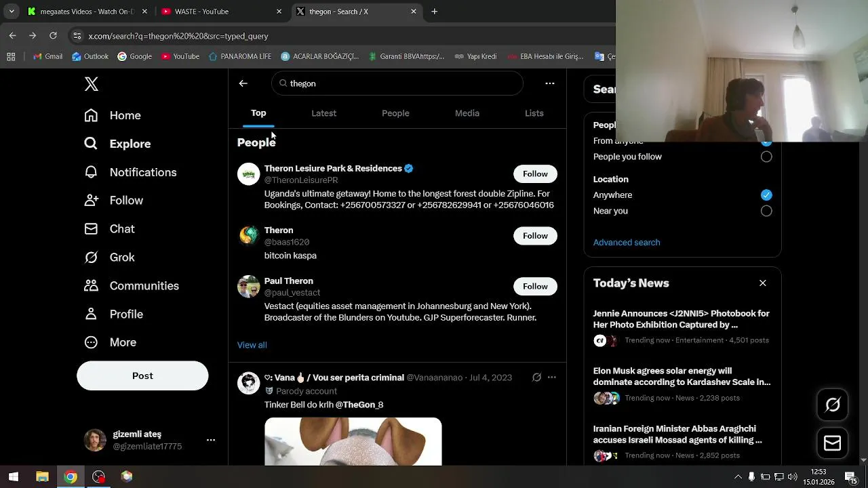The height and width of the screenshot is (488, 868).
Task: Click the Chrome address bar
Action: [x=339, y=36]
